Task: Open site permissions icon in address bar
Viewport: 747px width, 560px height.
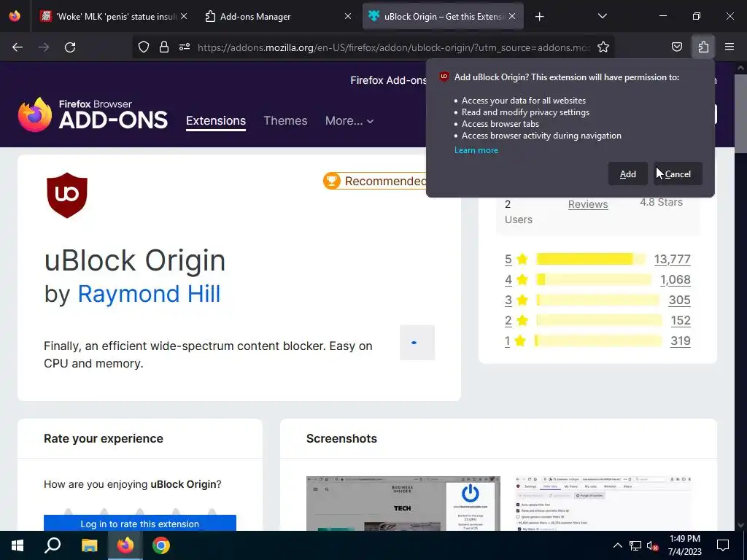Action: [185, 47]
